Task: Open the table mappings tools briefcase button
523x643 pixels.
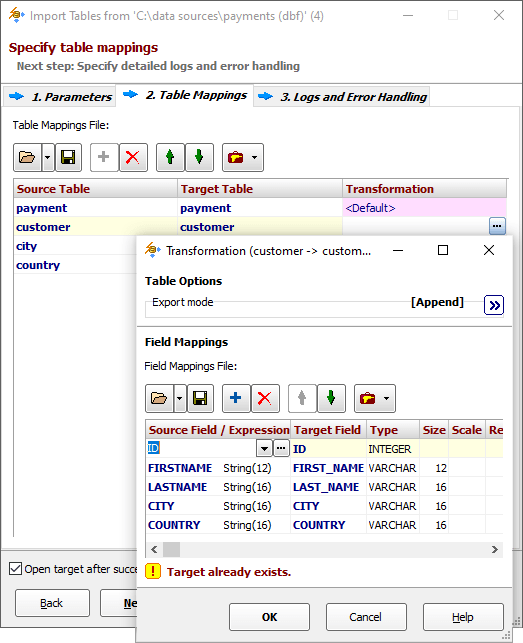Action: (243, 157)
